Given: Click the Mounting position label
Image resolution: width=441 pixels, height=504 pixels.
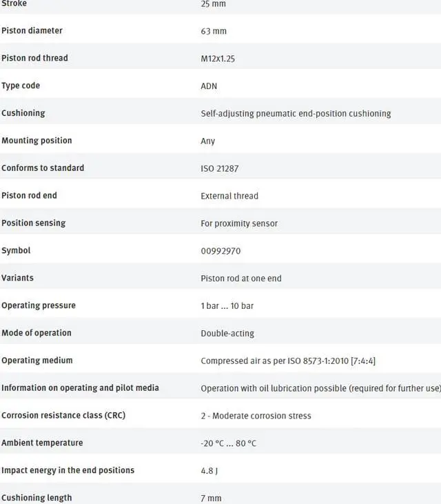Looking at the screenshot, I should pos(37,141).
